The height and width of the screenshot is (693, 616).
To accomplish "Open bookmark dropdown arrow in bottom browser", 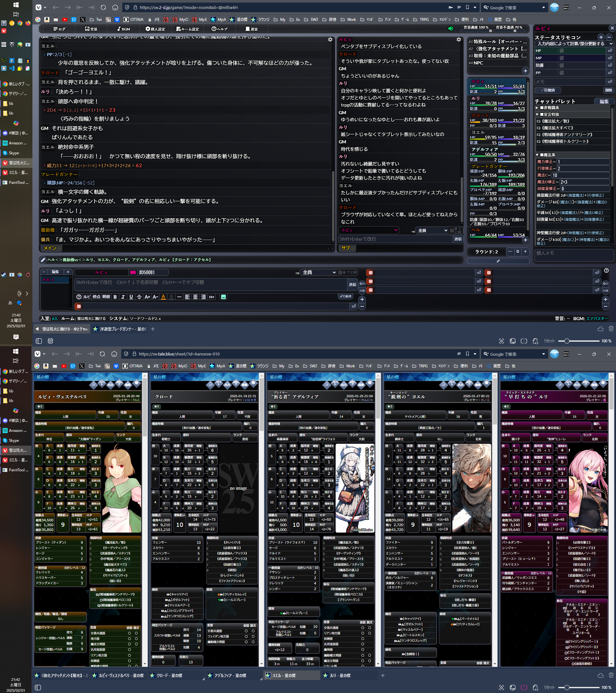I will pos(475,354).
